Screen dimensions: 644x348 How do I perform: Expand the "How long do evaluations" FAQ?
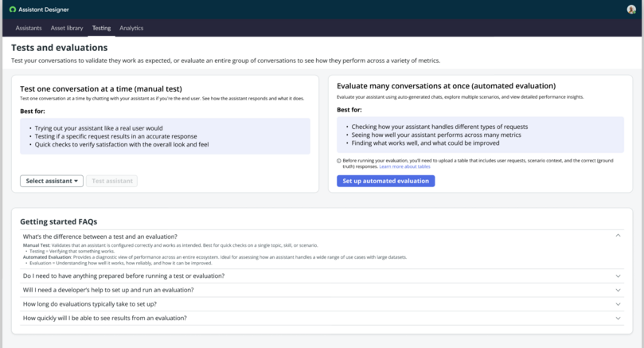pyautogui.click(x=322, y=304)
